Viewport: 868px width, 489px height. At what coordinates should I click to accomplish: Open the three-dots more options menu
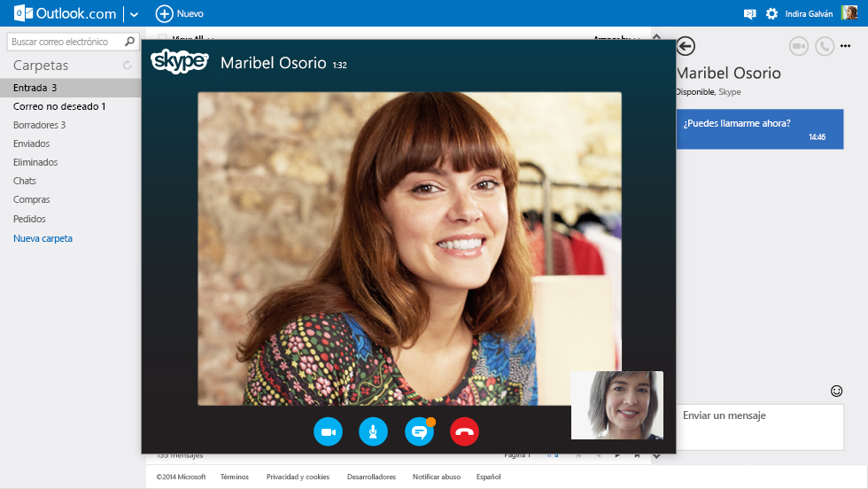point(845,47)
